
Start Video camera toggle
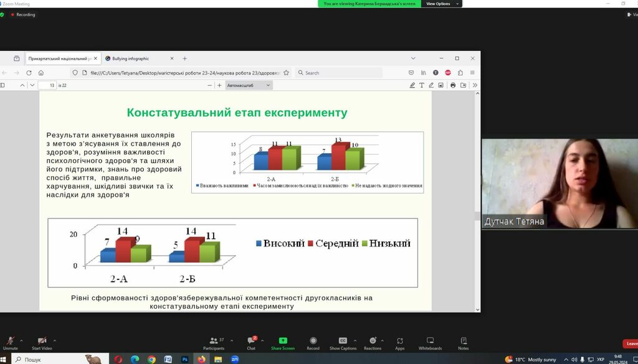point(42,341)
